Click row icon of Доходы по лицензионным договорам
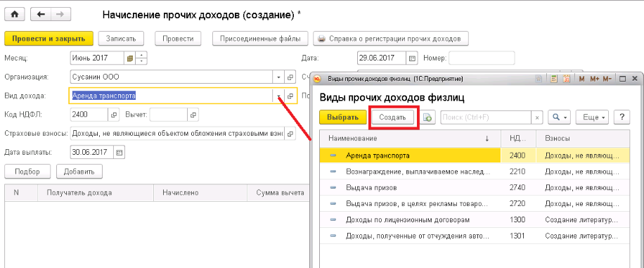The image size is (644, 268). pyautogui.click(x=333, y=220)
